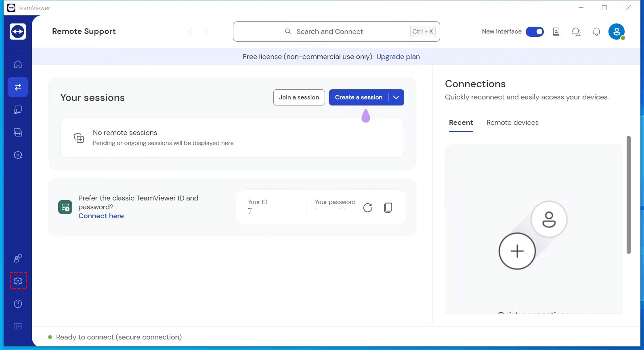Viewport: 644px width, 350px height.
Task: Open the Home page in sidebar
Action: 18,64
